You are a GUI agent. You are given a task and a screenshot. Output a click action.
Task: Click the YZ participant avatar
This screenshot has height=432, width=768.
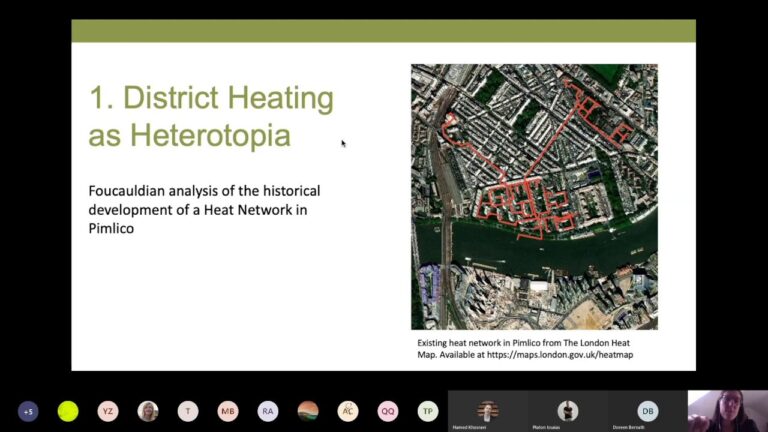108,411
